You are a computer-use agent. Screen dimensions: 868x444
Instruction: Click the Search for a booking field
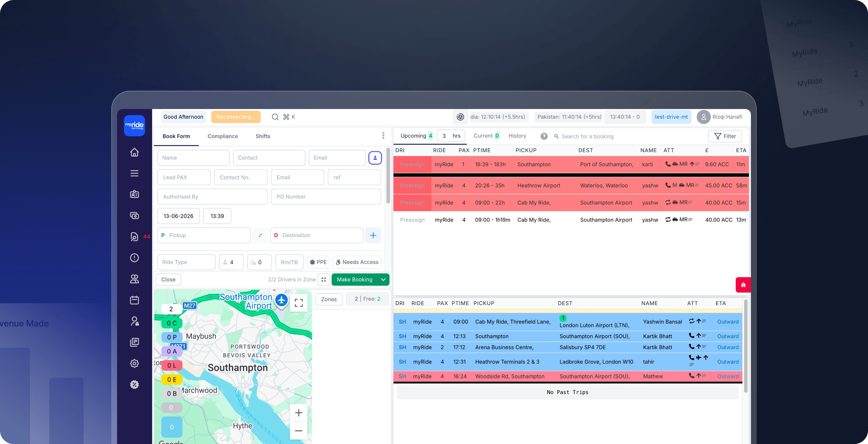[587, 136]
